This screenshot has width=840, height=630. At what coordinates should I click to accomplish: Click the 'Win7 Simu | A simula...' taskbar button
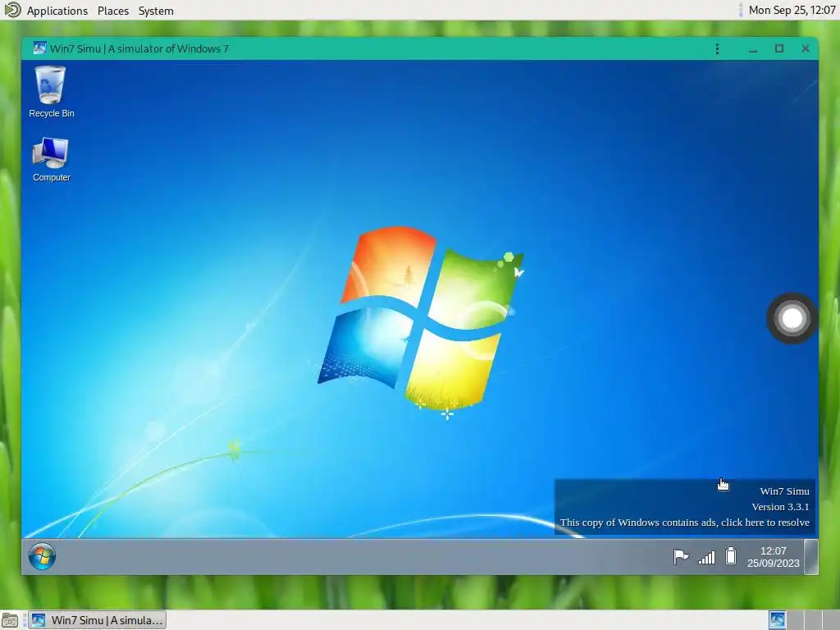click(97, 620)
